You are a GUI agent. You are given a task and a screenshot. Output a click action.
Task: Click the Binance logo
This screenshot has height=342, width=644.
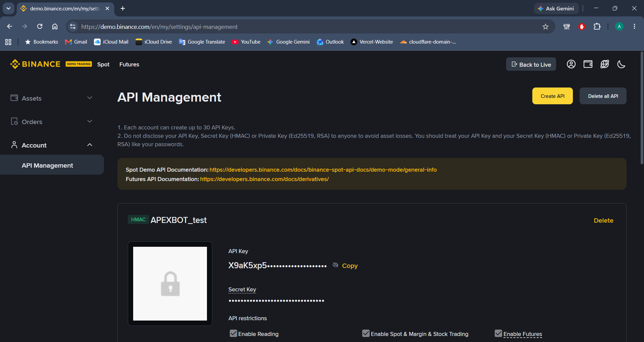click(x=35, y=64)
